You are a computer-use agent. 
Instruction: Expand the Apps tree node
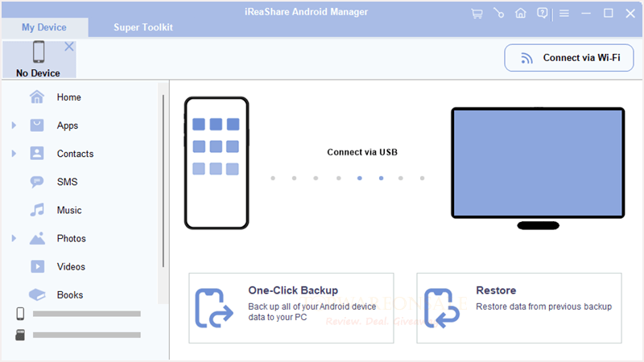click(x=14, y=125)
